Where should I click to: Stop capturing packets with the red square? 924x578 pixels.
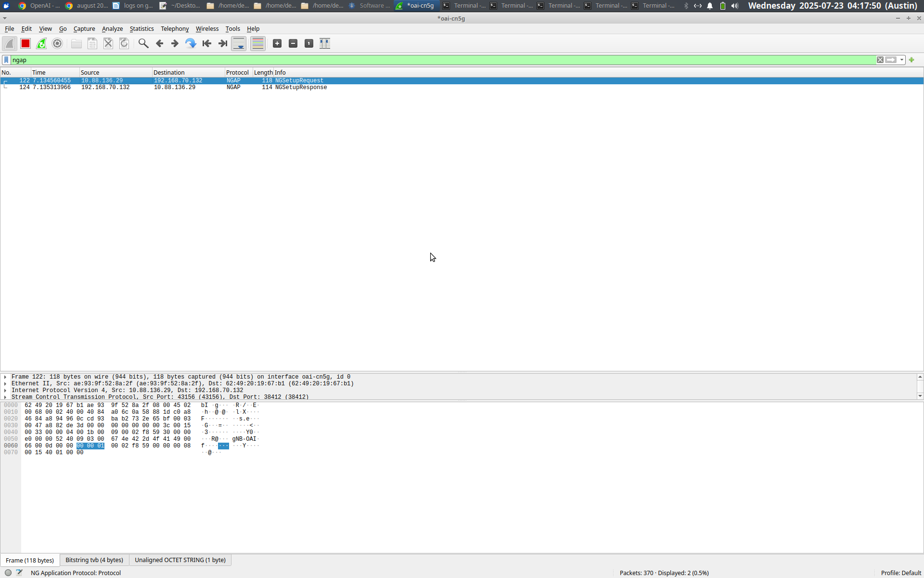[26, 43]
